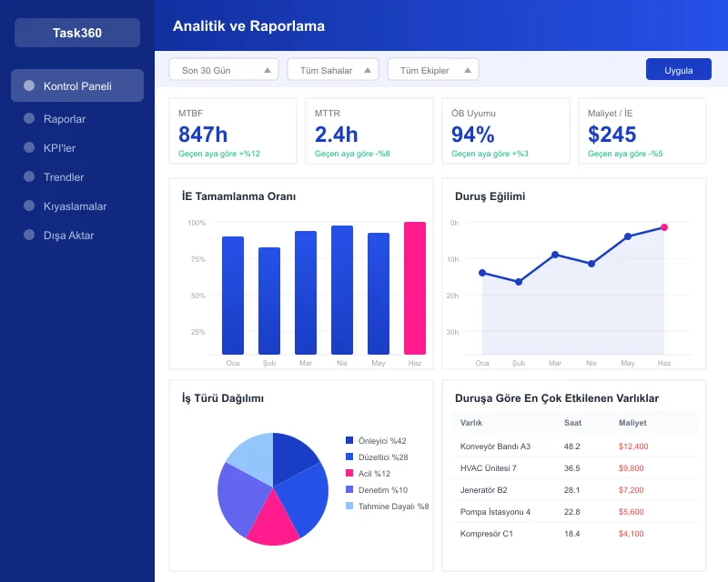This screenshot has width=728, height=582.
Task: Select the Kıyaslamalar sidebar icon
Action: (x=27, y=206)
